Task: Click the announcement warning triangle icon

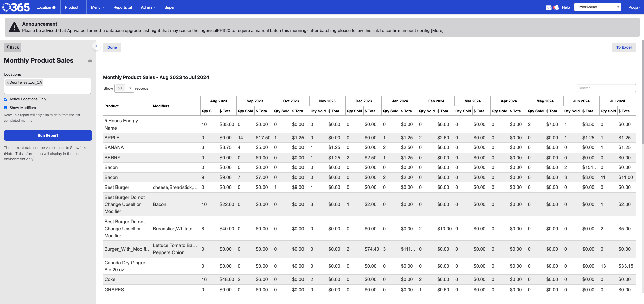Action: click(14, 27)
